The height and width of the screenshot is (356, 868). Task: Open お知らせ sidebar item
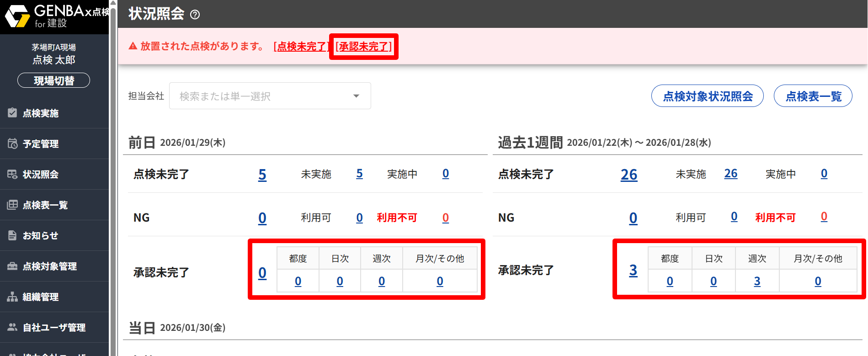click(x=54, y=235)
